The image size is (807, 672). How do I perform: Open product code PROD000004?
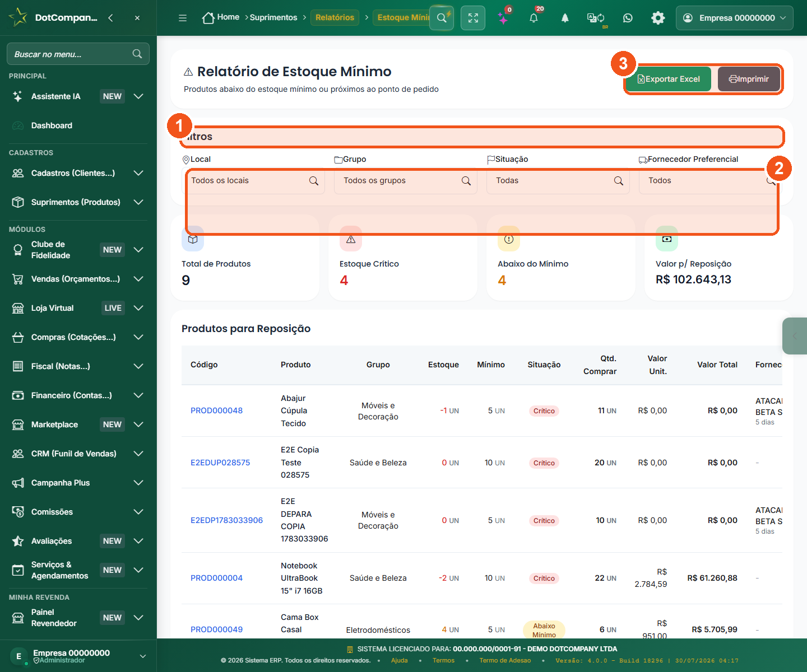216,578
